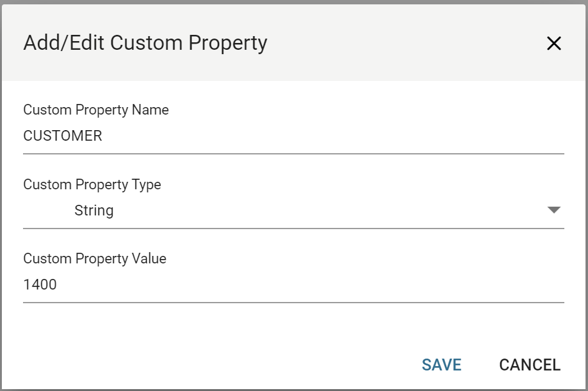Click the gray triangle beside String
This screenshot has height=391, width=588.
[554, 210]
